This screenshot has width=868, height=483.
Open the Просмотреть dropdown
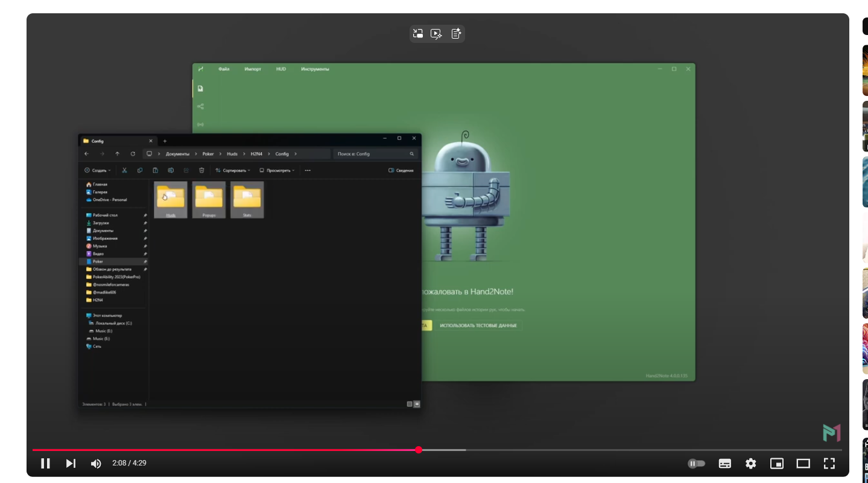coord(277,170)
